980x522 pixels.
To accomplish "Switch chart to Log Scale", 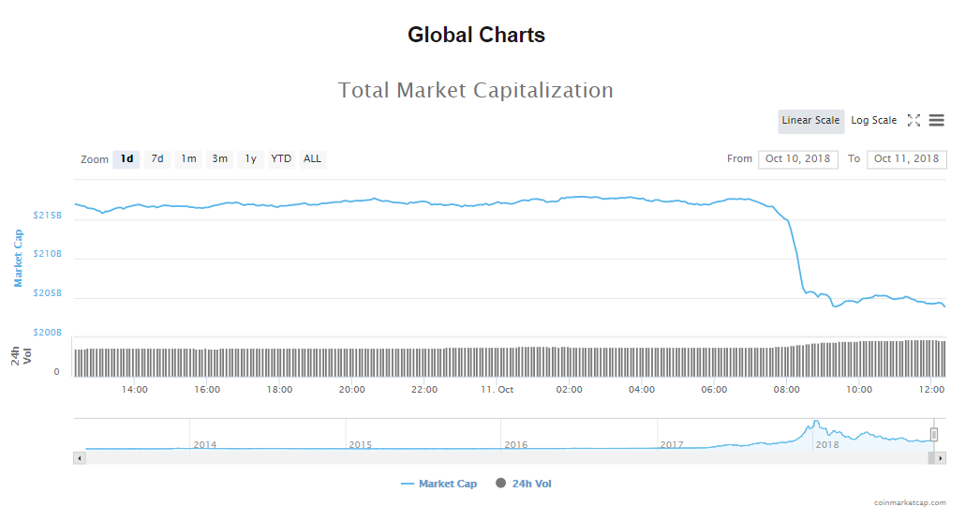I will click(x=873, y=120).
